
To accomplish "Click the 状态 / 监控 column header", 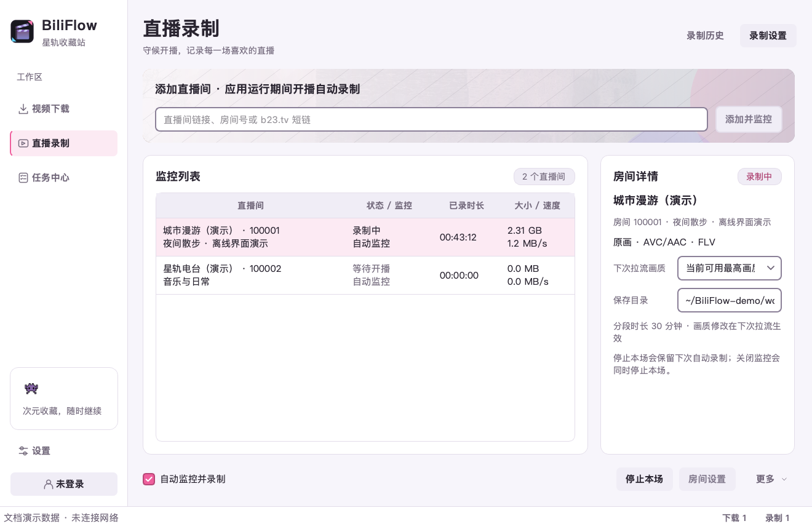I will tap(389, 205).
